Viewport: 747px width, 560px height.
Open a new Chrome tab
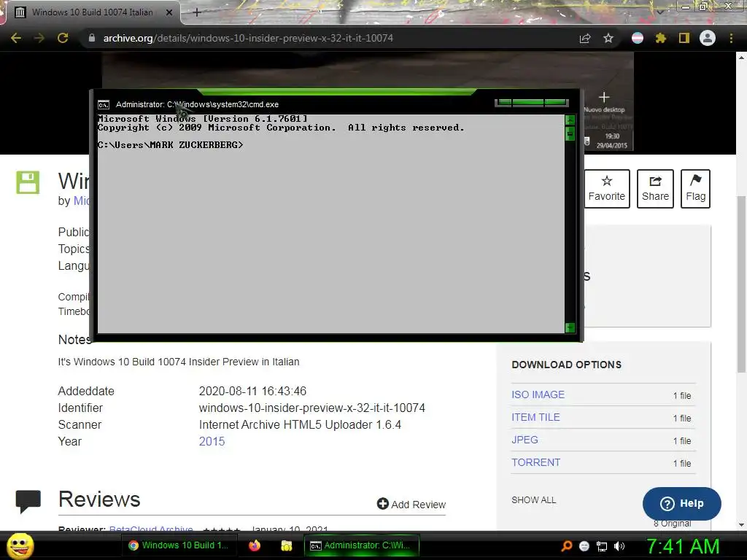pyautogui.click(x=197, y=12)
